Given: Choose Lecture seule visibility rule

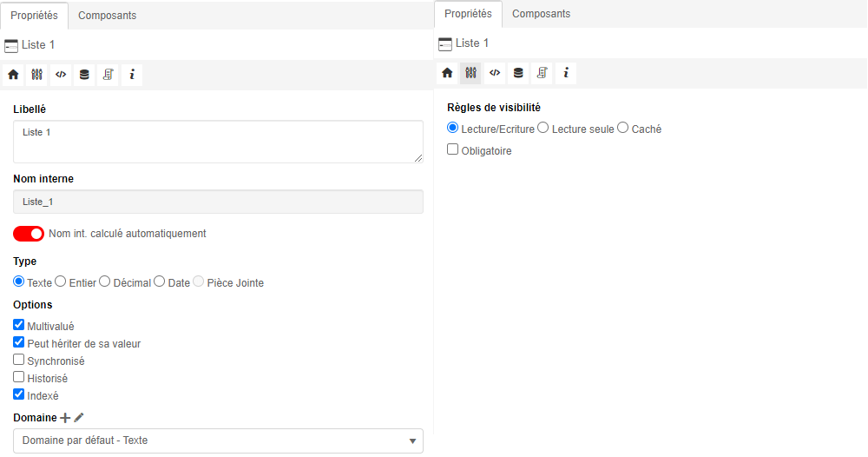Looking at the screenshot, I should 543,128.
